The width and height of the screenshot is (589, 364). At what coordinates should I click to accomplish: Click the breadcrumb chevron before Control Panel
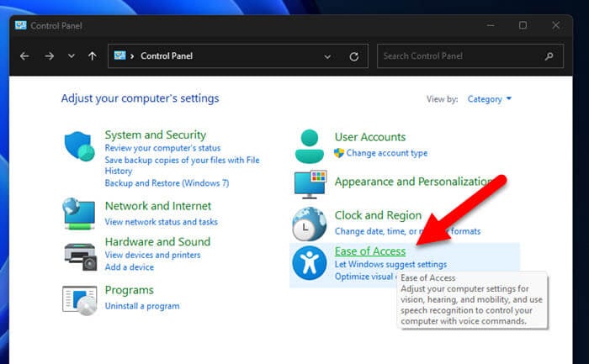point(132,56)
